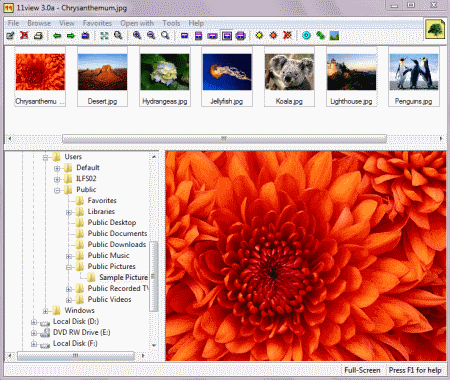
Task: Click the yellow star favorites icon
Action: click(x=259, y=35)
